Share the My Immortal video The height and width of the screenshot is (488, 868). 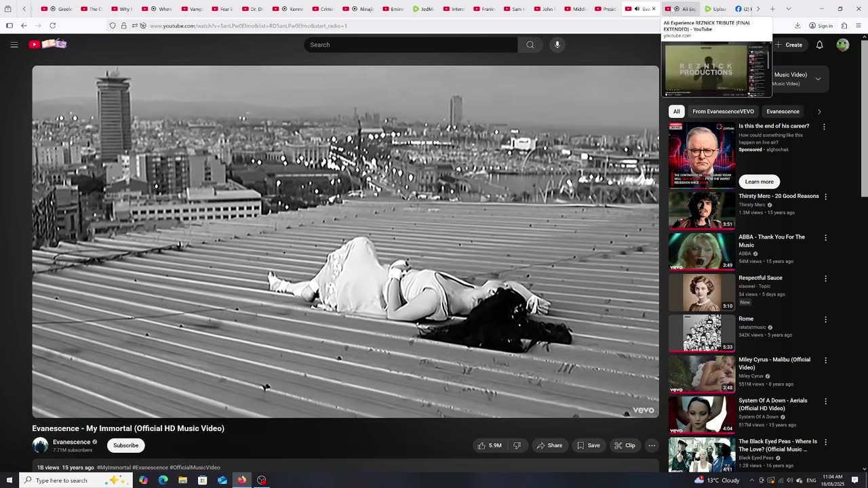[549, 445]
